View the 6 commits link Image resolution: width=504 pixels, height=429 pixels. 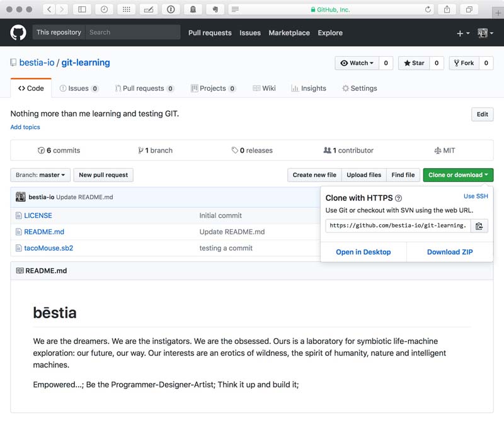(x=59, y=151)
